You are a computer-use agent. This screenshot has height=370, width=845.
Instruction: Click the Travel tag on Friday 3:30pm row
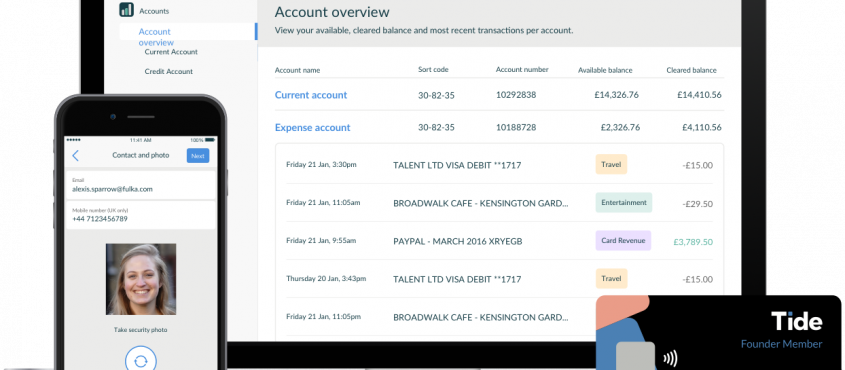pos(611,164)
